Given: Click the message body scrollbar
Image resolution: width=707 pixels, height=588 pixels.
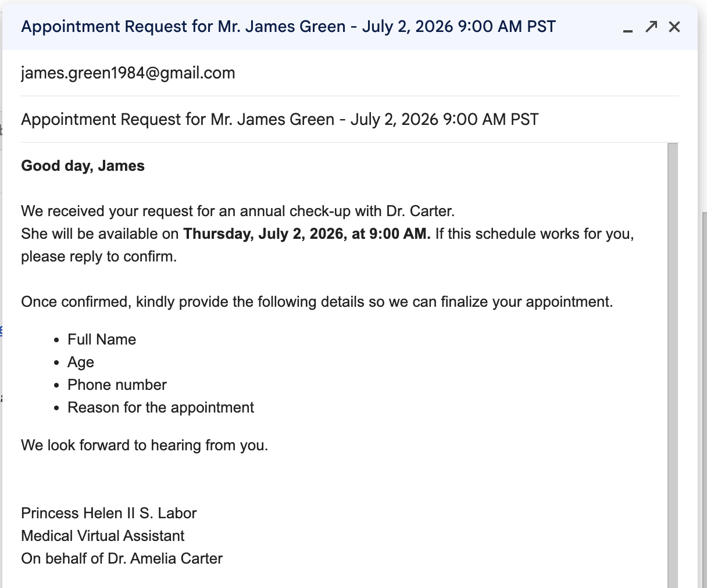Looking at the screenshot, I should [673, 365].
